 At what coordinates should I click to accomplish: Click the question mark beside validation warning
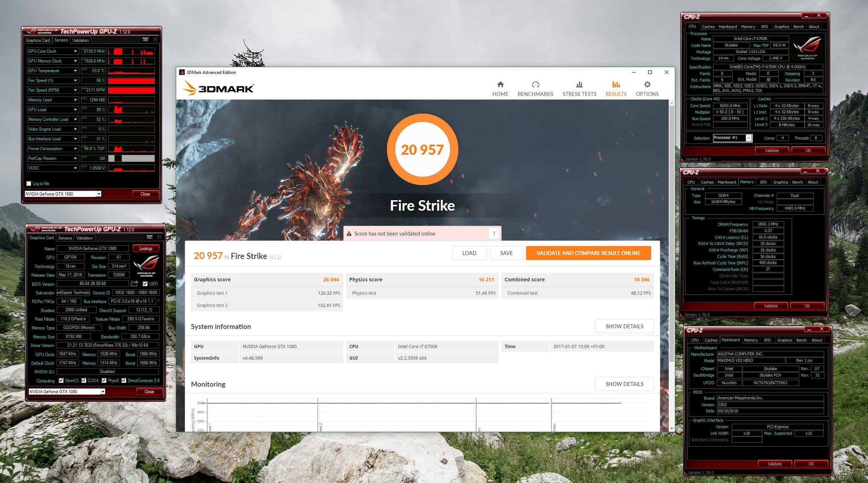coord(494,234)
